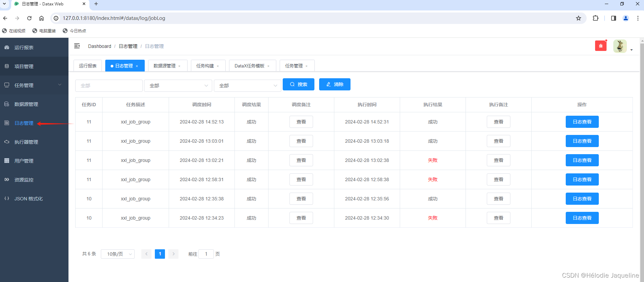The image size is (644, 282).
Task: Open 日志查看 for the 14:52:13 job
Action: click(582, 122)
